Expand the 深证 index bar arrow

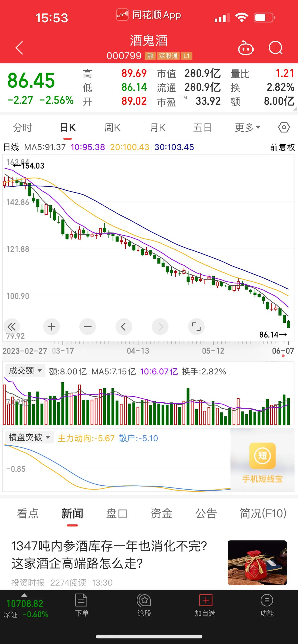(24, 595)
